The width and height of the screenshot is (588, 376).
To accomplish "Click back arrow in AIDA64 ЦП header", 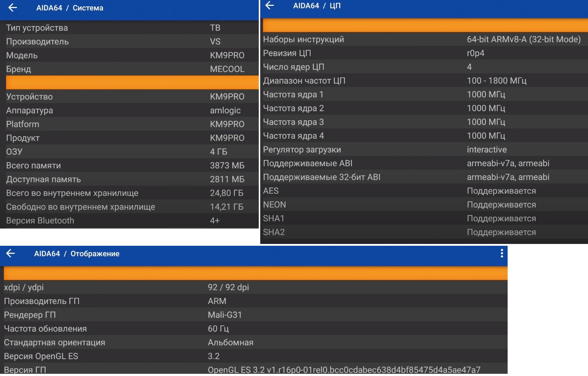I will [x=270, y=6].
